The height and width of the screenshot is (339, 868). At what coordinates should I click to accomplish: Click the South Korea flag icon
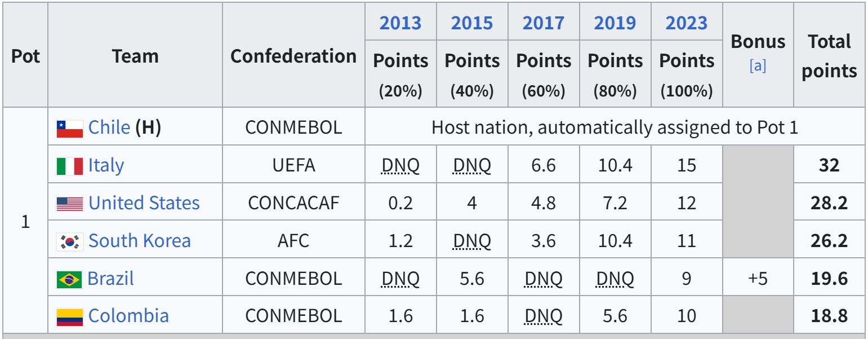pos(70,241)
